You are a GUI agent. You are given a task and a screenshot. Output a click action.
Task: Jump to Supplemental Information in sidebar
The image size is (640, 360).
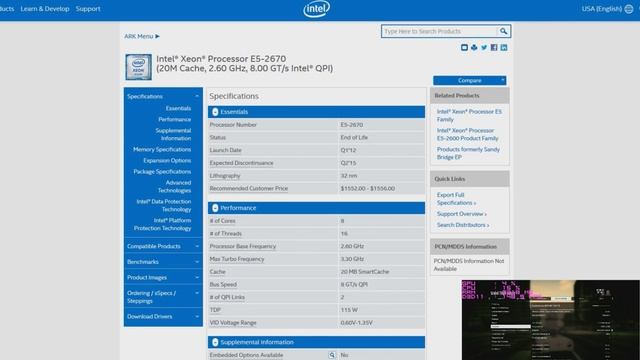(x=173, y=134)
